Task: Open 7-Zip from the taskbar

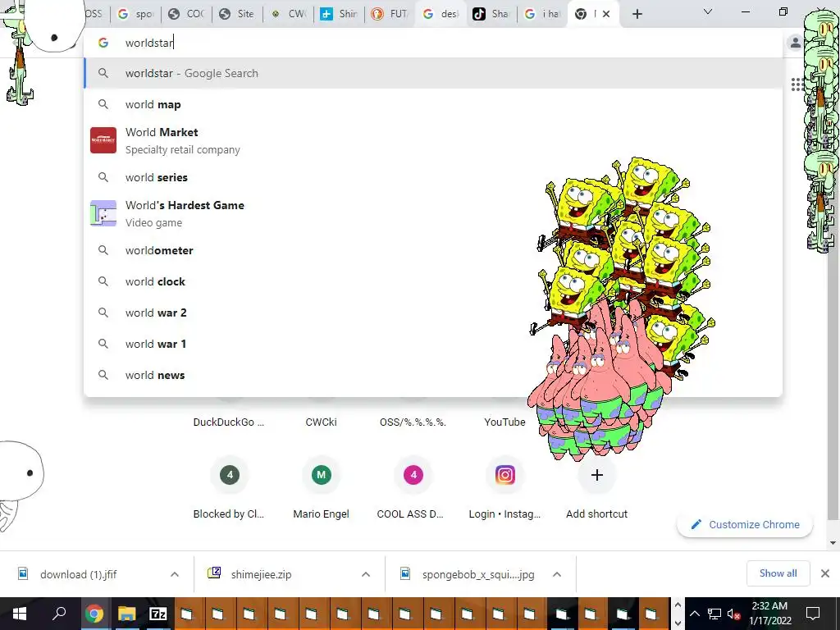Action: click(x=158, y=614)
